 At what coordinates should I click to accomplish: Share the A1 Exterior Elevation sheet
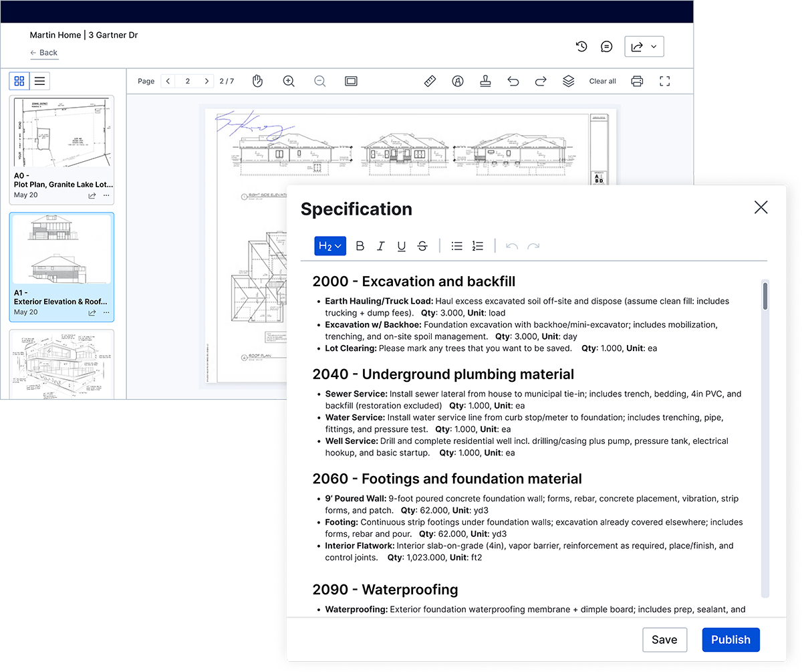[x=92, y=312]
